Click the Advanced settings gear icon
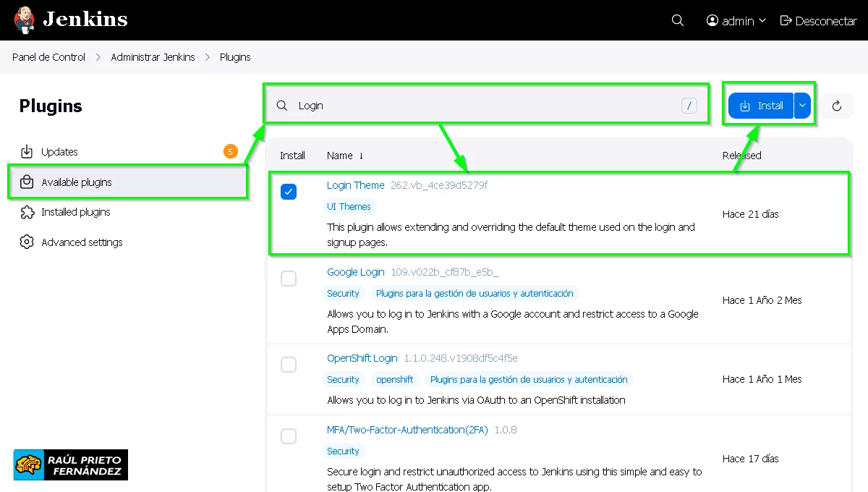This screenshot has width=868, height=492. click(x=27, y=242)
